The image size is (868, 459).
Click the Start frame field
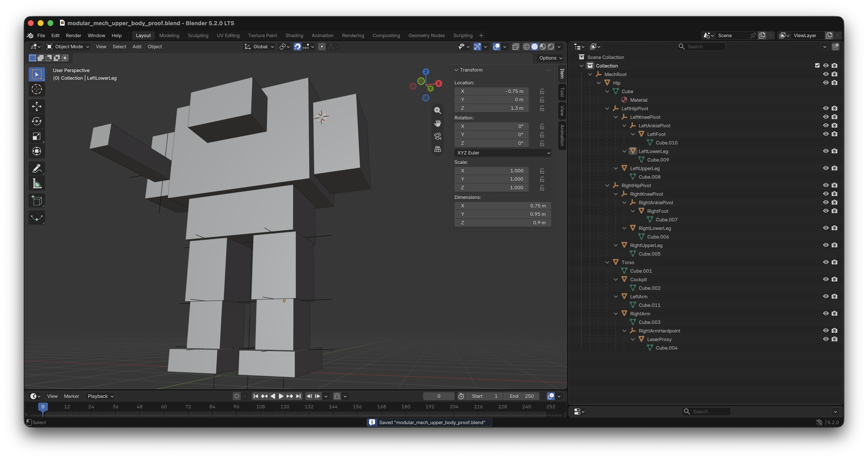pyautogui.click(x=485, y=396)
